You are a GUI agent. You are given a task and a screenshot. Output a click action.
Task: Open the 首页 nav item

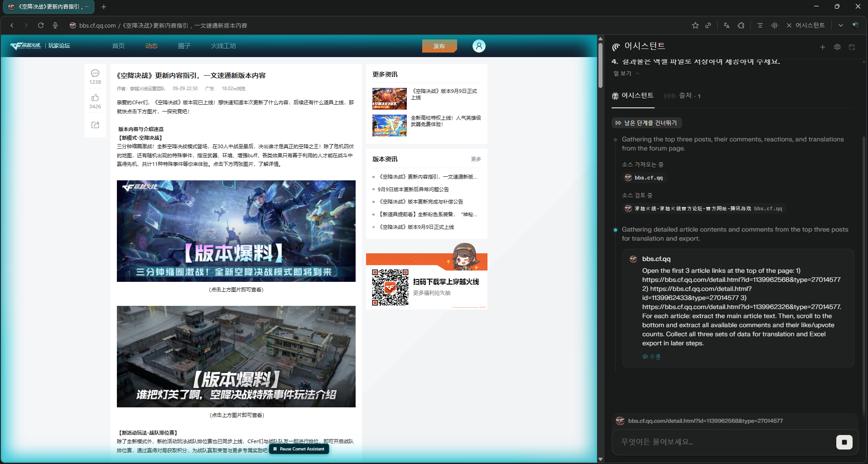[x=118, y=46]
